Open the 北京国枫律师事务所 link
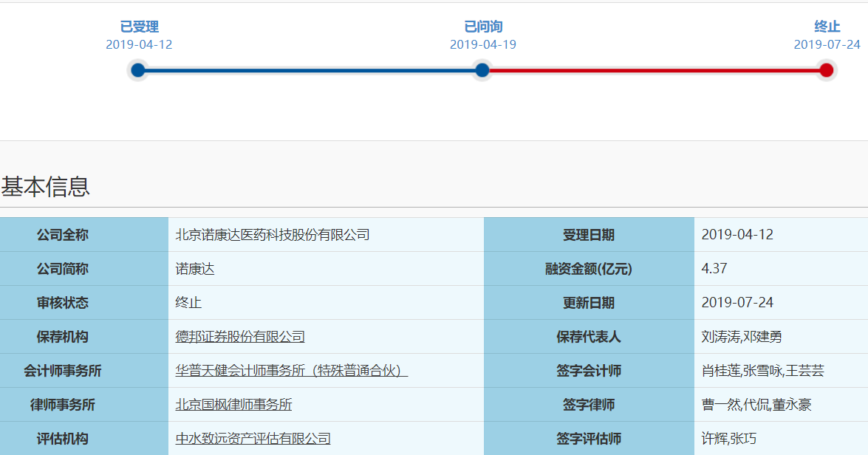Viewport: 868px width, 455px height. click(x=233, y=405)
